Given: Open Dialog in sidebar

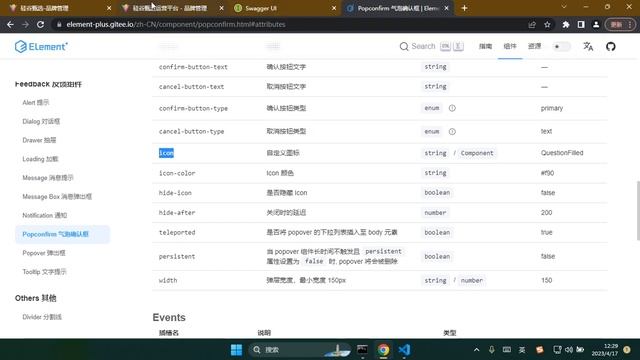Looking at the screenshot, I should pyautogui.click(x=41, y=121).
